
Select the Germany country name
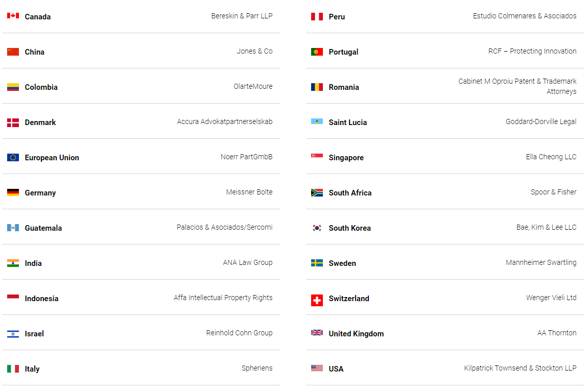click(x=40, y=193)
